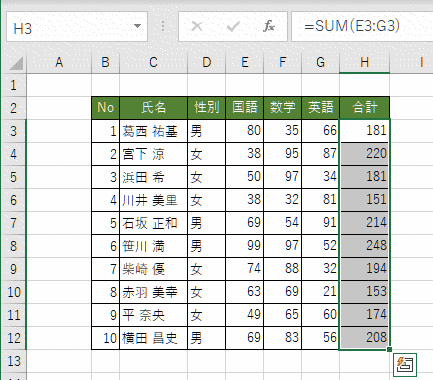Select column H header
This screenshot has width=433, height=380.
click(x=364, y=62)
